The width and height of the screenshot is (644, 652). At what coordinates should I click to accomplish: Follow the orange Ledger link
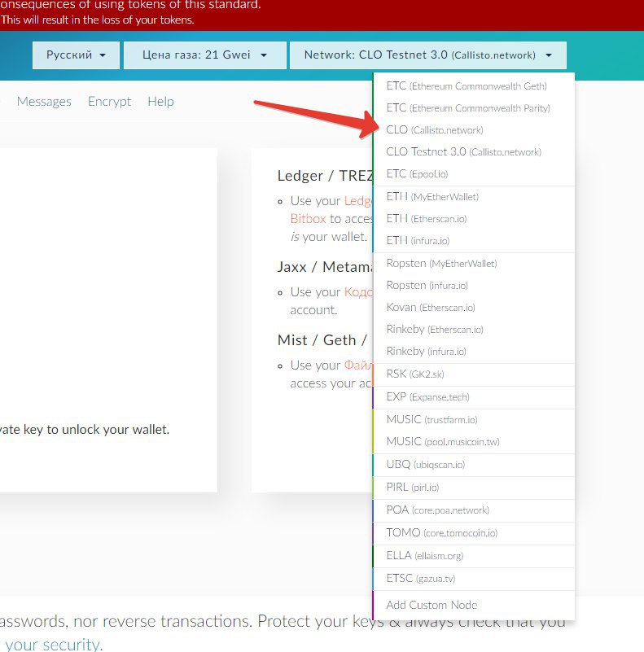click(358, 201)
